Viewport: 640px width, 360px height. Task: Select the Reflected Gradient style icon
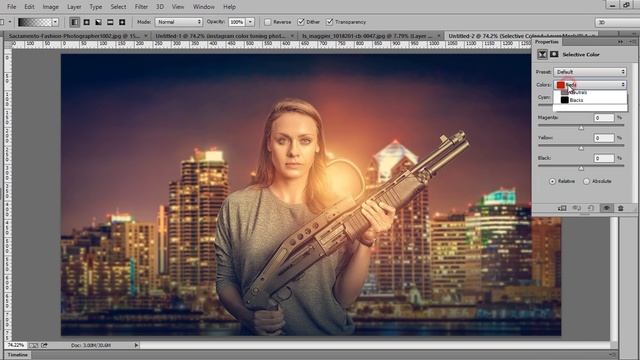click(x=110, y=22)
